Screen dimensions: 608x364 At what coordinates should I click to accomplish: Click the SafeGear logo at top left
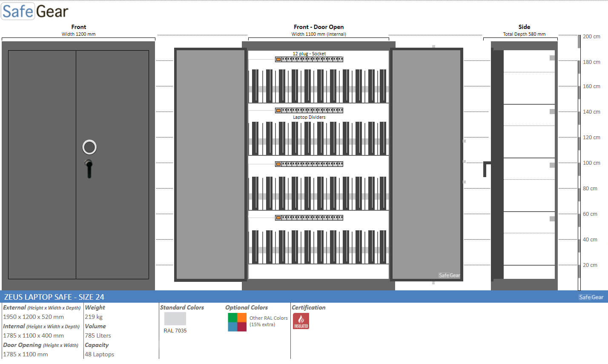click(35, 11)
